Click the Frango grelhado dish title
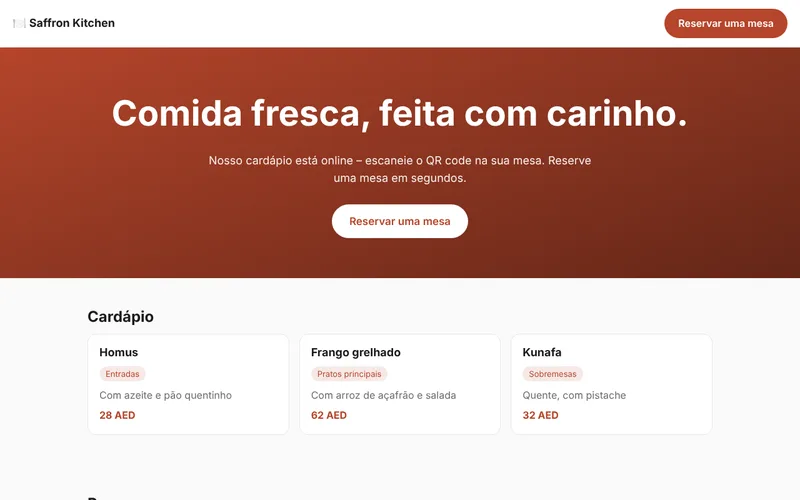This screenshot has height=500, width=800. (x=356, y=353)
